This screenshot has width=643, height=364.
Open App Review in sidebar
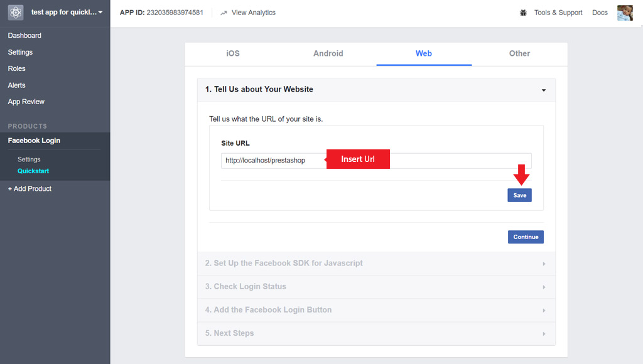(x=26, y=102)
